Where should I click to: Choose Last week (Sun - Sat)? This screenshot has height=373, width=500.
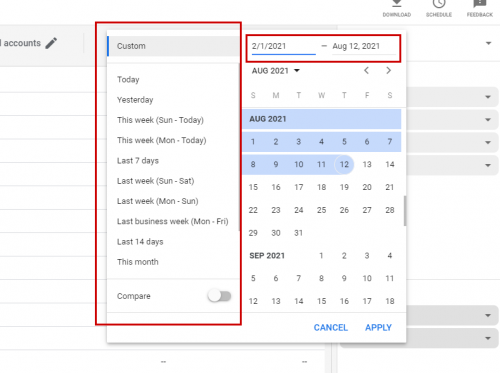click(x=155, y=181)
